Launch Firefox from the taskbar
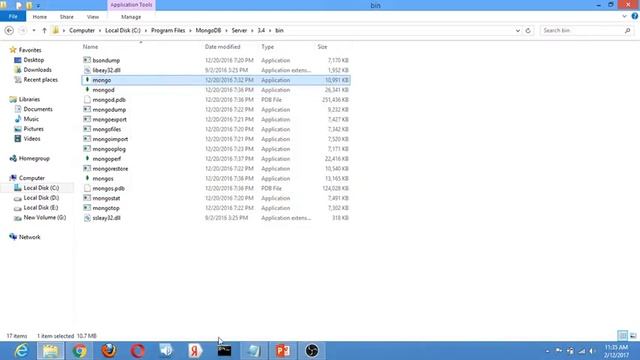 click(x=109, y=351)
